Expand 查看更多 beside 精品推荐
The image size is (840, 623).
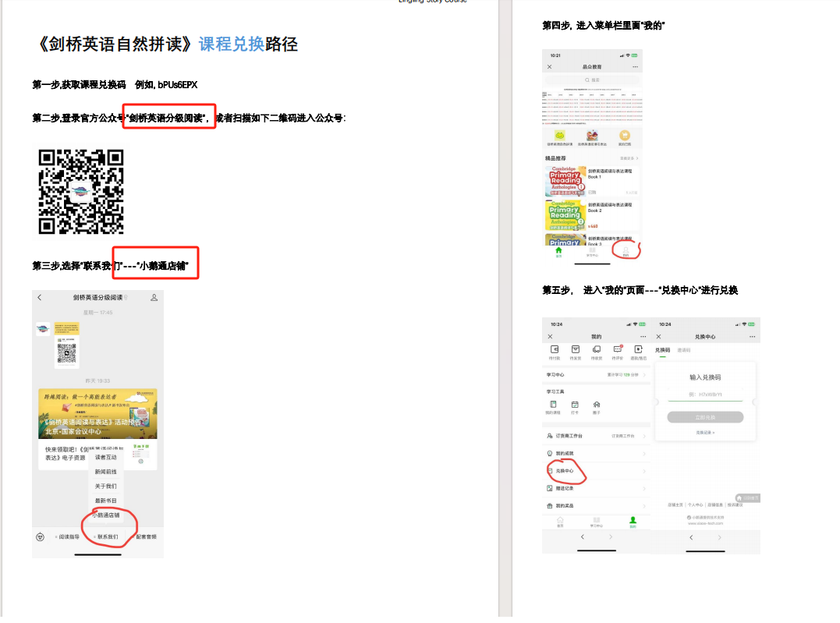click(x=629, y=158)
